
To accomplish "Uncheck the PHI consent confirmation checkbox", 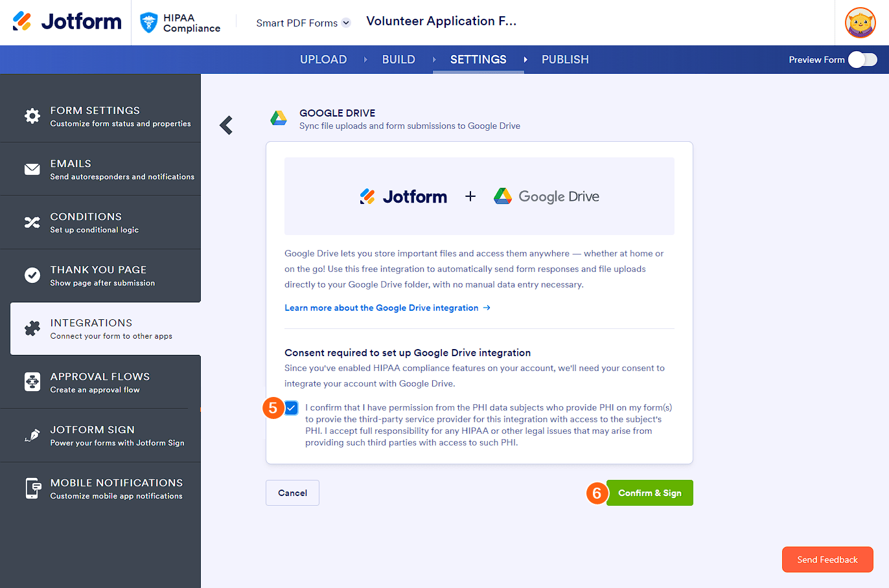I will coord(291,408).
